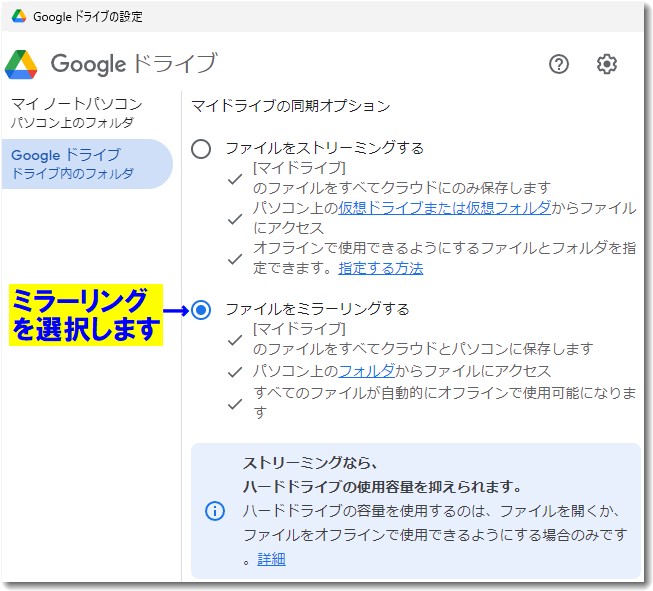Open the 仮想ドライブまたは仮想フォルダ link
This screenshot has width=653, height=591.
click(445, 208)
